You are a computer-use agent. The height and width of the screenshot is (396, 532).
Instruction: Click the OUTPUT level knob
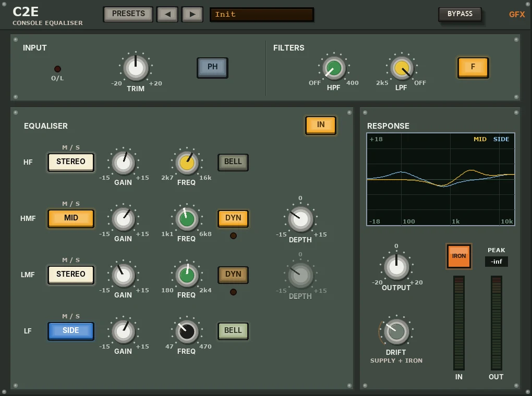(396, 267)
